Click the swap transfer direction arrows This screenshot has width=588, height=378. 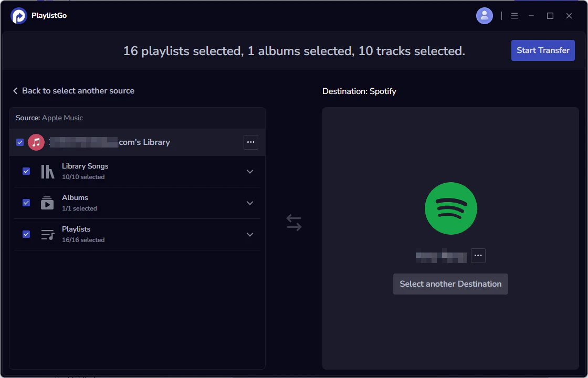294,223
